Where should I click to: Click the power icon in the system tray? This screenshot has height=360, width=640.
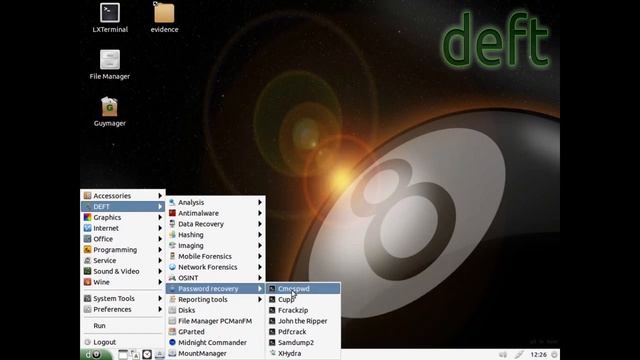(x=554, y=355)
